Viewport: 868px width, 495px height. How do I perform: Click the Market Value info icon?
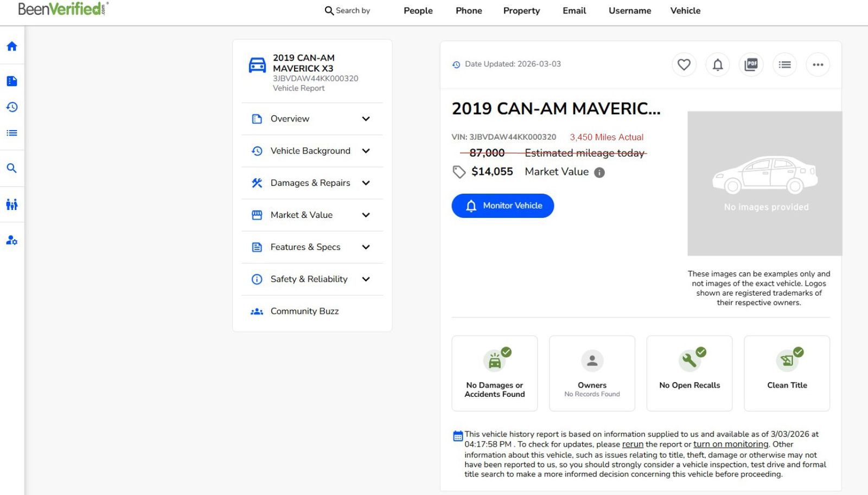point(599,172)
